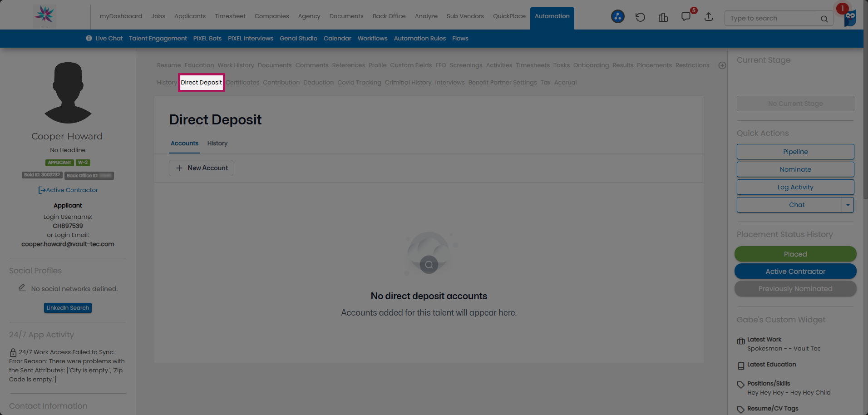Open the owl user avatar

pos(850,17)
